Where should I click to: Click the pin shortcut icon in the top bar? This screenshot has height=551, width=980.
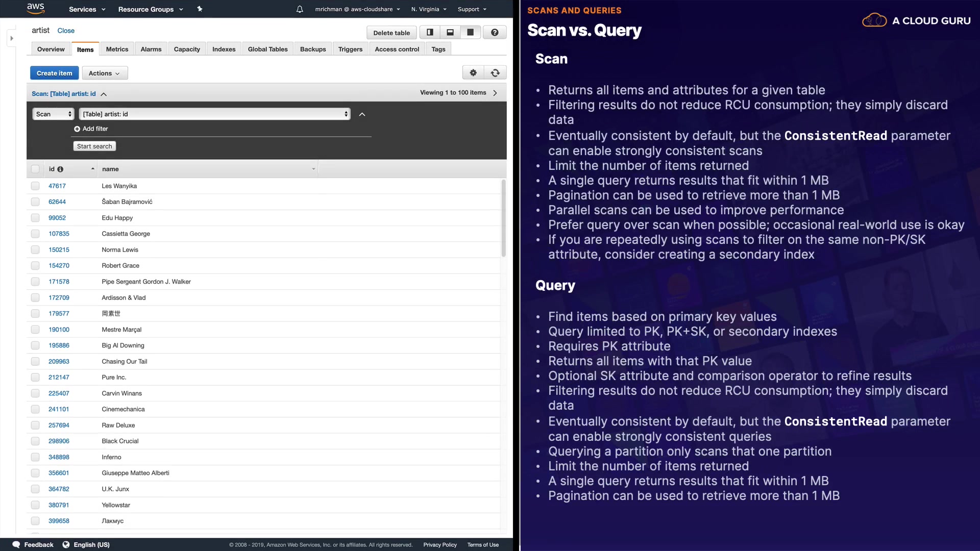tap(200, 9)
